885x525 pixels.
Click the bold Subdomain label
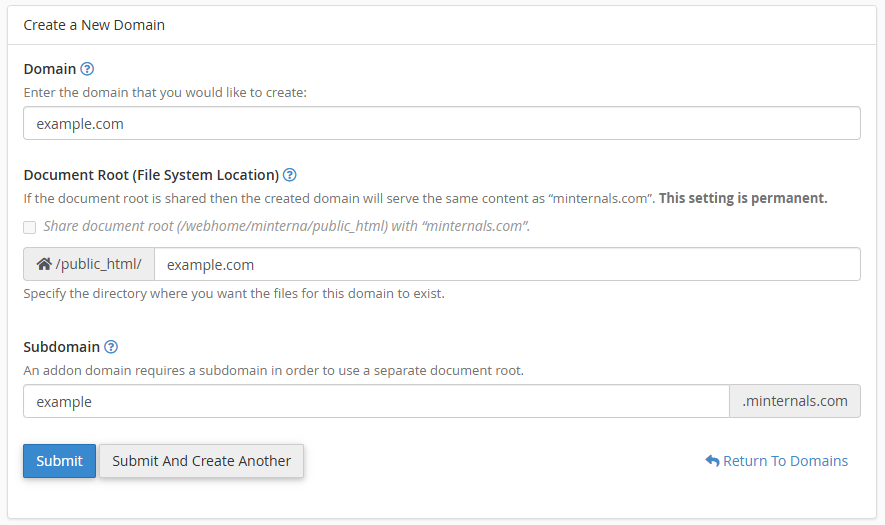(x=62, y=347)
